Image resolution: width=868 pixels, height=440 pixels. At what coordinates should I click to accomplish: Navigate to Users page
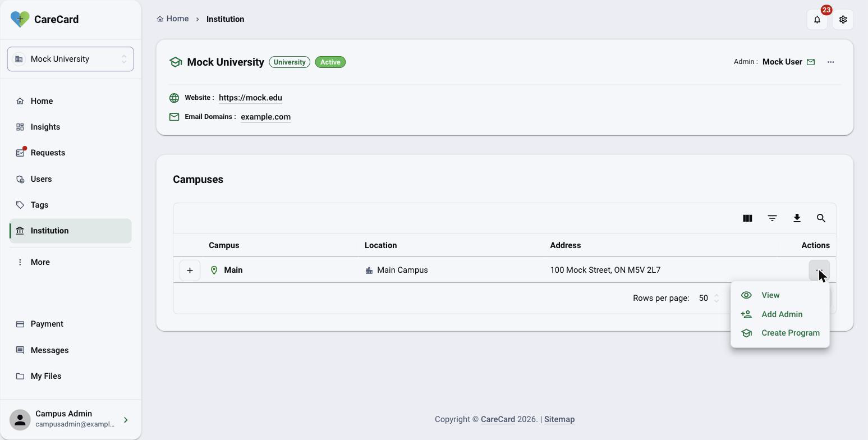[x=71, y=179]
